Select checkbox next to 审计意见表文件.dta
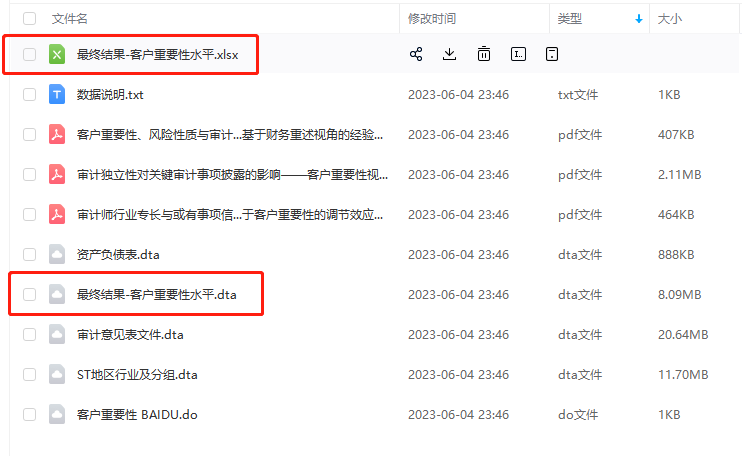 tap(29, 334)
